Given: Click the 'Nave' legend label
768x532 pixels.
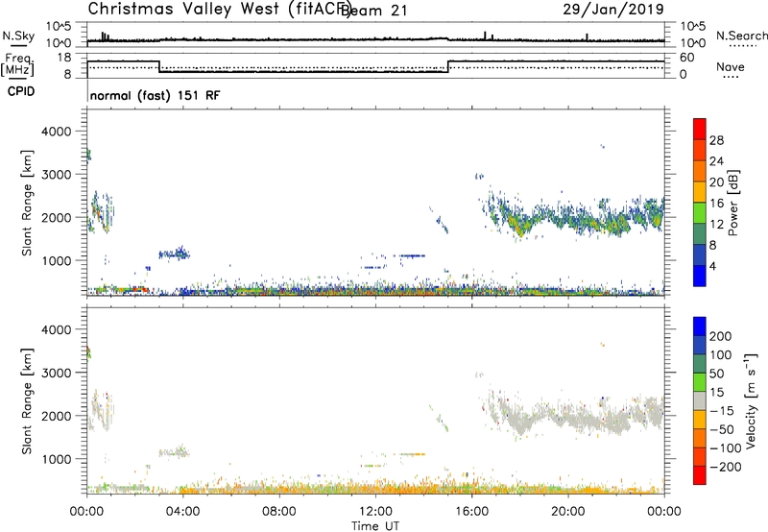Looking at the screenshot, I should 731,67.
